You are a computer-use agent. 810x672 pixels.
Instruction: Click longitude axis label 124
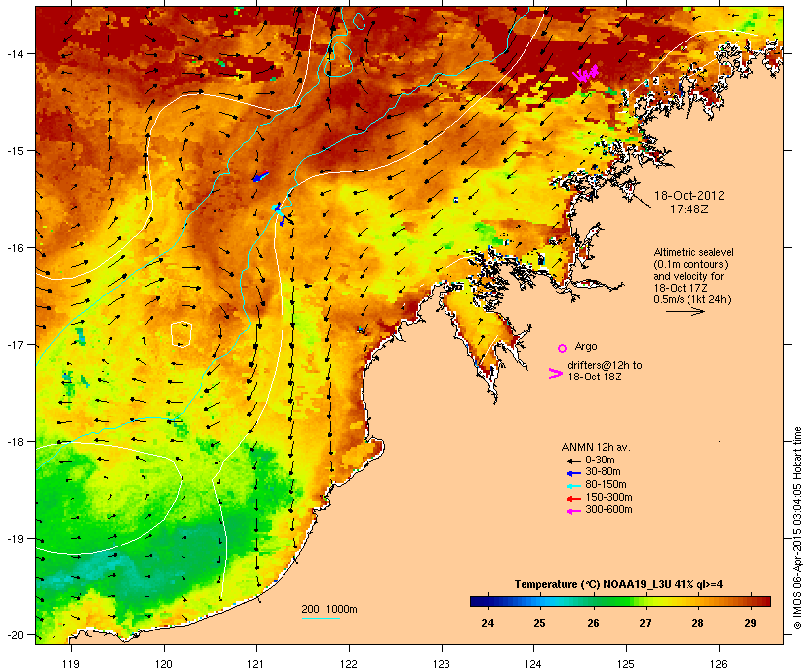(x=533, y=664)
